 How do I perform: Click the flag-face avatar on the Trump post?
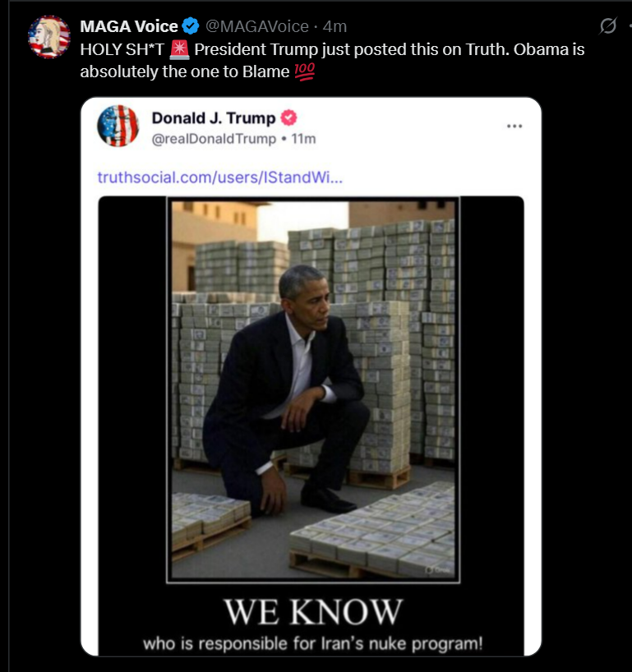(x=118, y=126)
